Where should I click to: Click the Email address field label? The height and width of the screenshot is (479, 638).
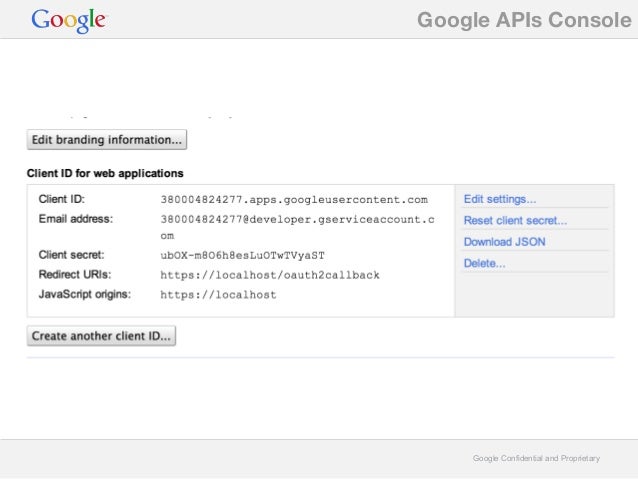[76, 218]
